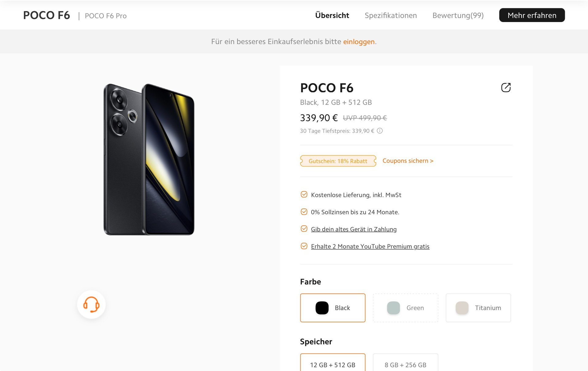The height and width of the screenshot is (371, 588).
Task: Select the Titanium color option
Action: 478,308
